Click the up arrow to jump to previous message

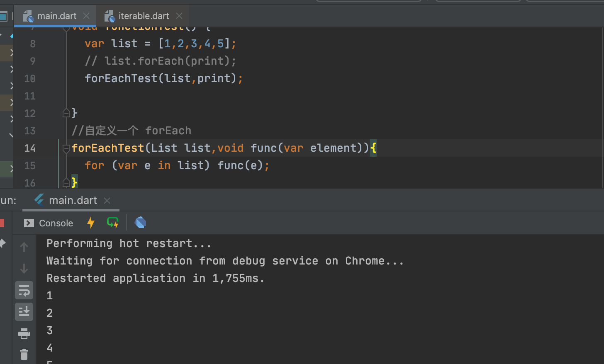click(24, 247)
